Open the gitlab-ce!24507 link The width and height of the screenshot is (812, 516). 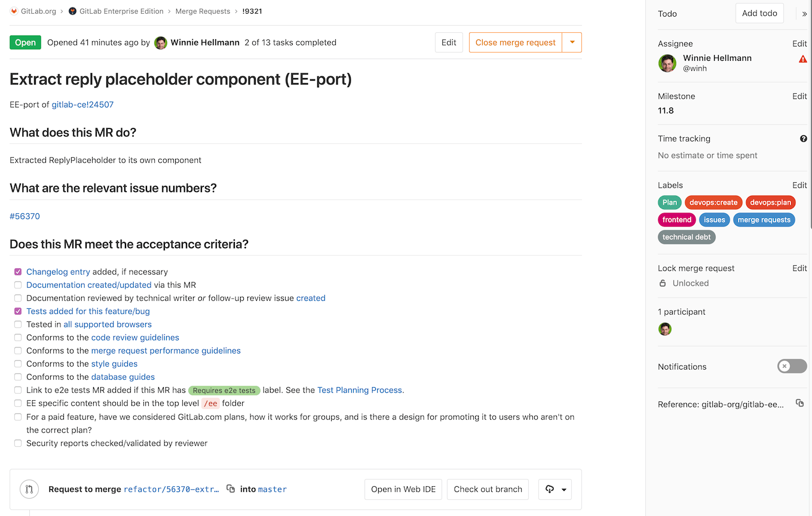pos(82,105)
